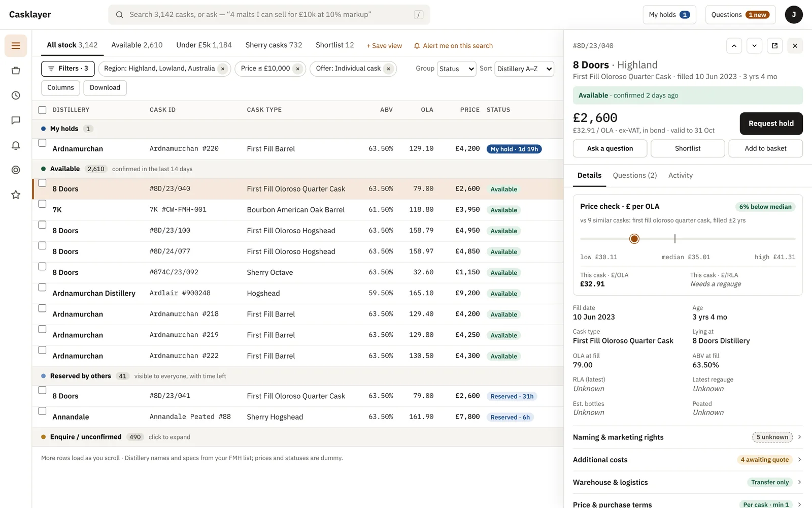Screen dimensions: 812x508
Task: Close the cask detail panel
Action: (x=795, y=46)
